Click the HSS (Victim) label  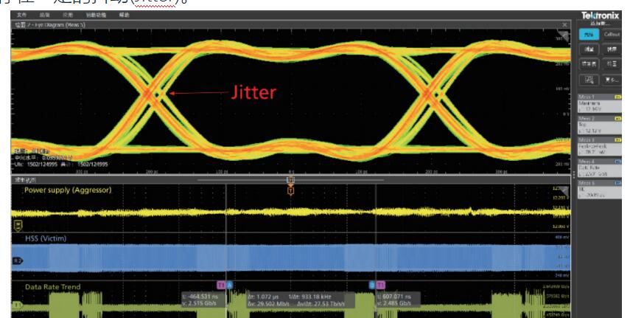(45, 238)
